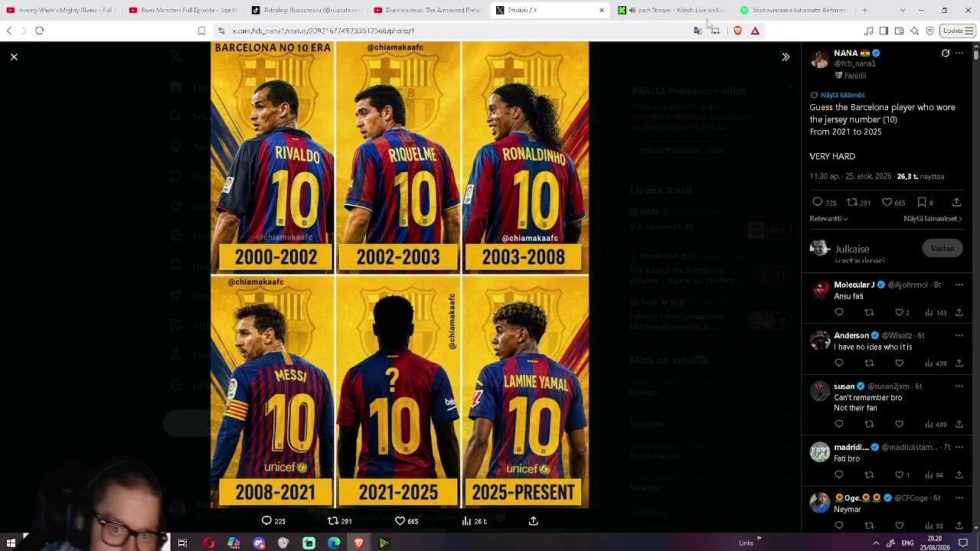Click the browser address bar

click(x=459, y=31)
